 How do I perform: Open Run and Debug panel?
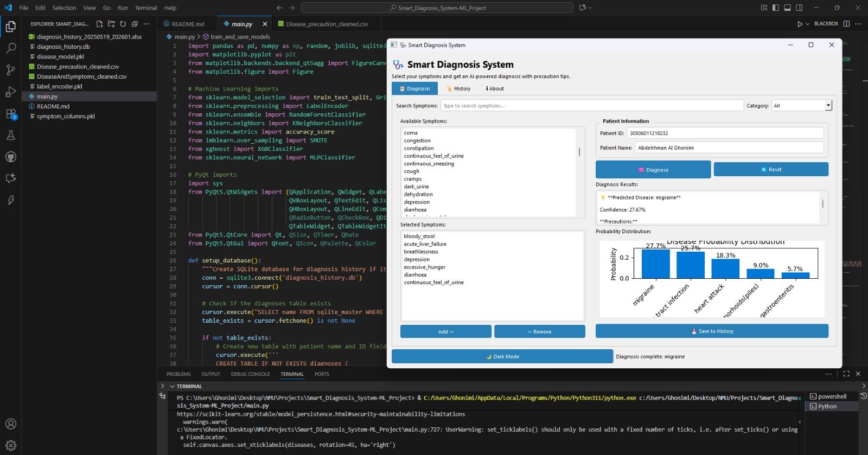[x=10, y=92]
